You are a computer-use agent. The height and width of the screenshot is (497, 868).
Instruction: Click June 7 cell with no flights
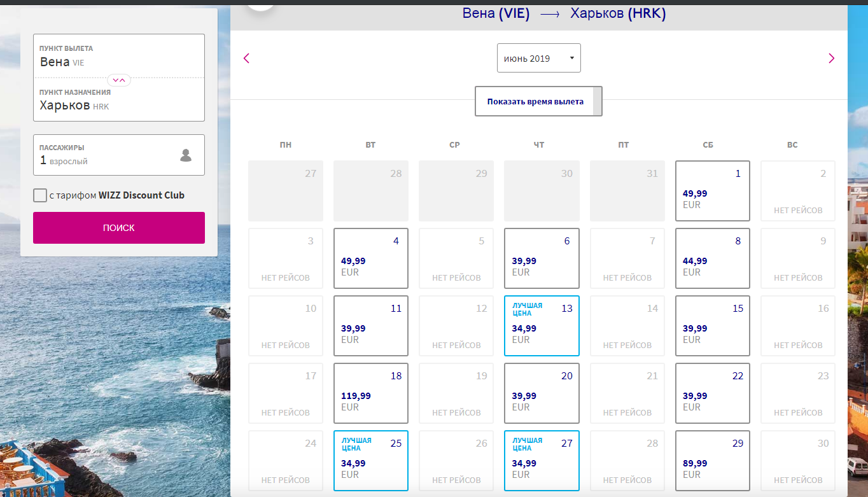point(627,258)
